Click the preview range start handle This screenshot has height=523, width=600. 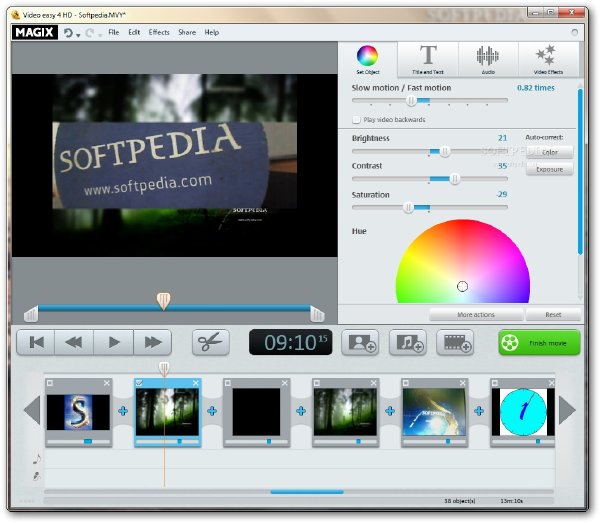31,314
